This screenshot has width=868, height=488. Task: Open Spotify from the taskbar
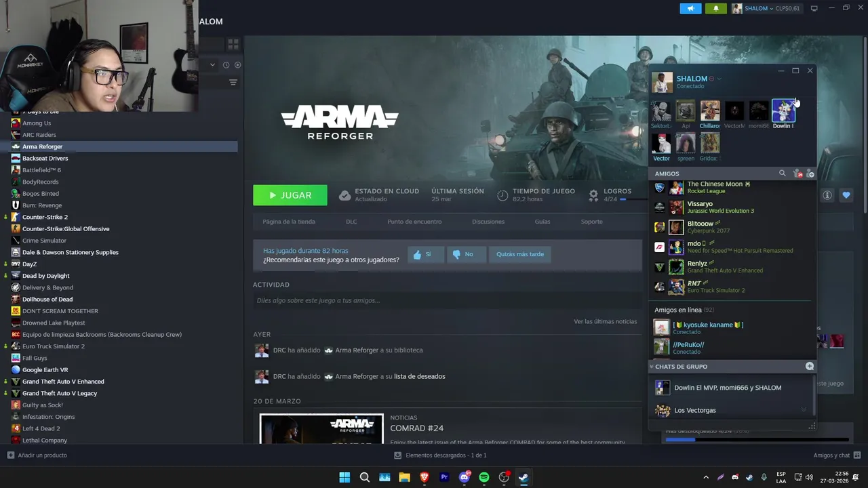click(x=484, y=477)
